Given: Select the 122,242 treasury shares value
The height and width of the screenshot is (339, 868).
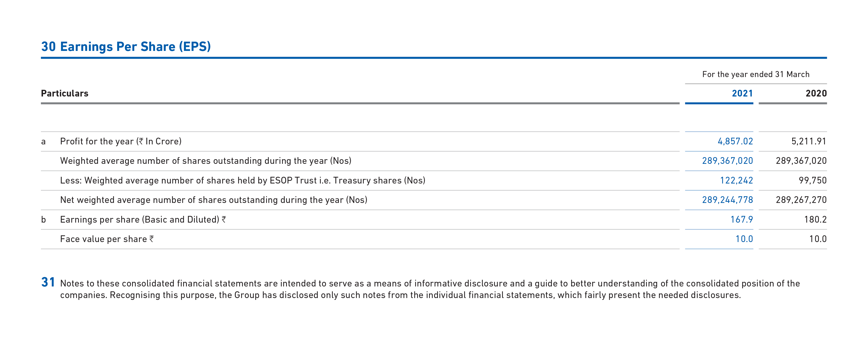Looking at the screenshot, I should [736, 180].
